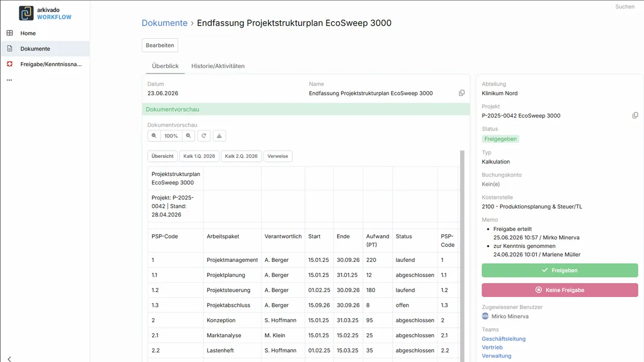Click the Projektplanung cell
Image resolution: width=644 pixels, height=362 pixels.
tap(232, 275)
